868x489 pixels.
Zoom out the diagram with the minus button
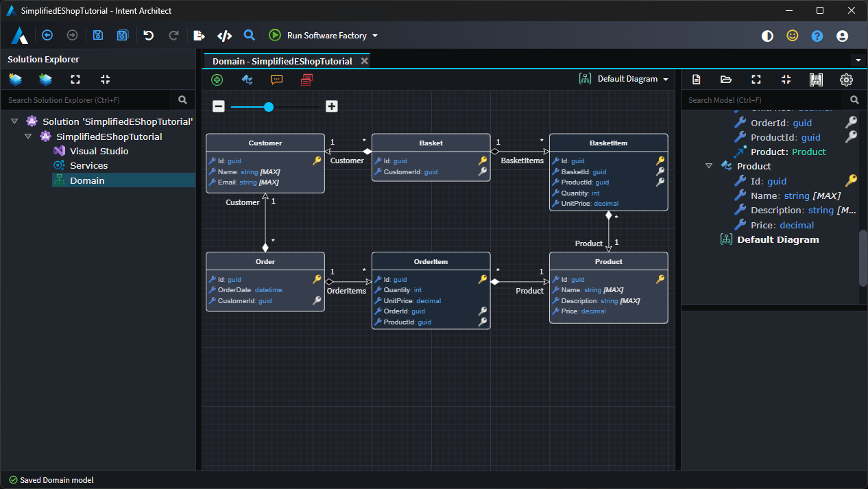[219, 106]
